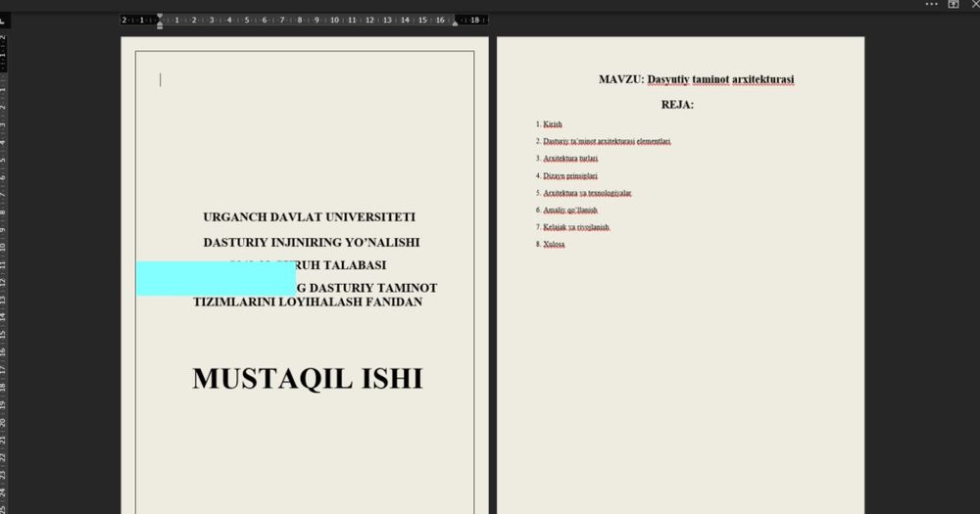Click the left indent square marker on ruler

tap(160, 26)
